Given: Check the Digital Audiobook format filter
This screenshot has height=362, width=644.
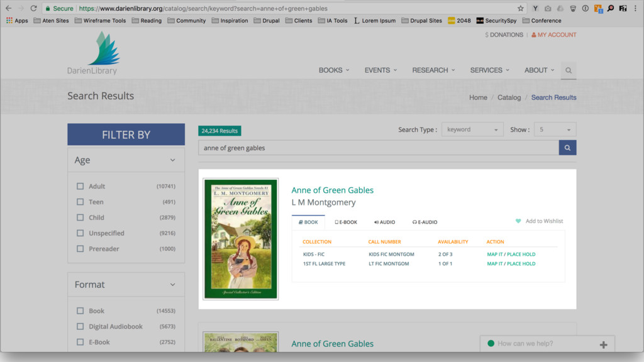Looking at the screenshot, I should (80, 327).
